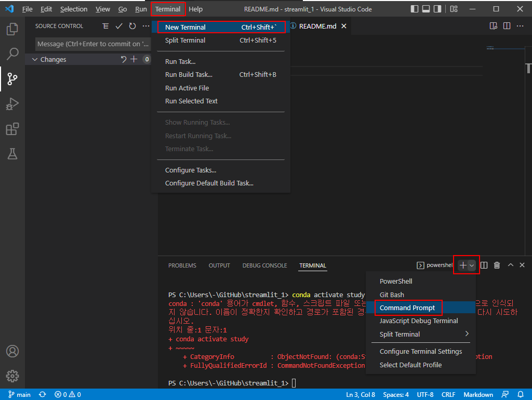Change Markdown language mode
The image size is (532, 400).
pos(478,395)
